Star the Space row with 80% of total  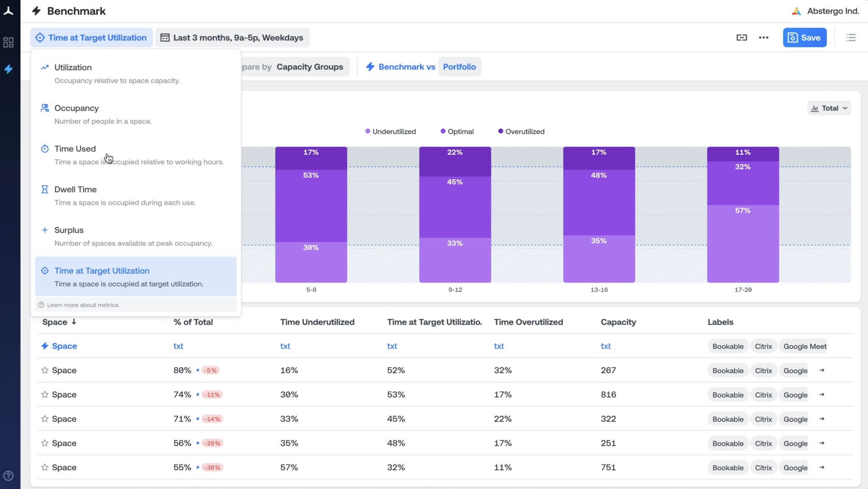pos(45,370)
